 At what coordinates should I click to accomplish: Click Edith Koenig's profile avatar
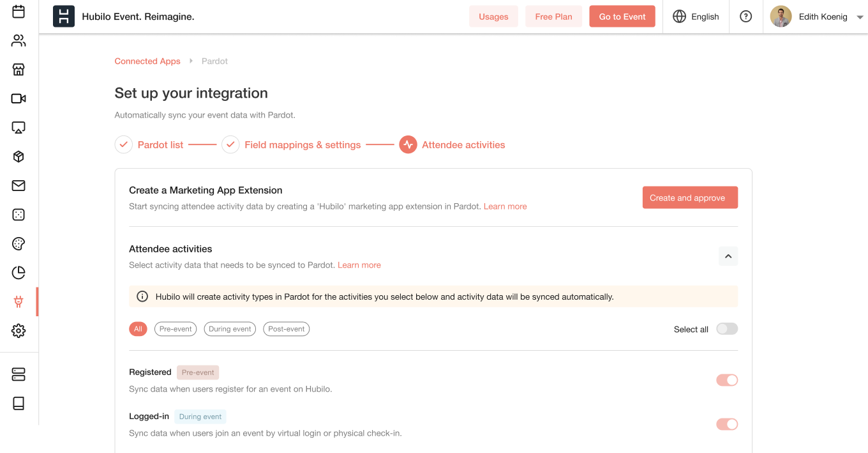pyautogui.click(x=781, y=17)
